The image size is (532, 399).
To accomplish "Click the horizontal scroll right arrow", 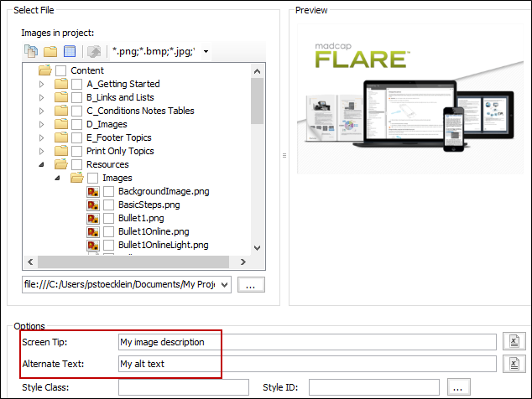I will coord(243,262).
